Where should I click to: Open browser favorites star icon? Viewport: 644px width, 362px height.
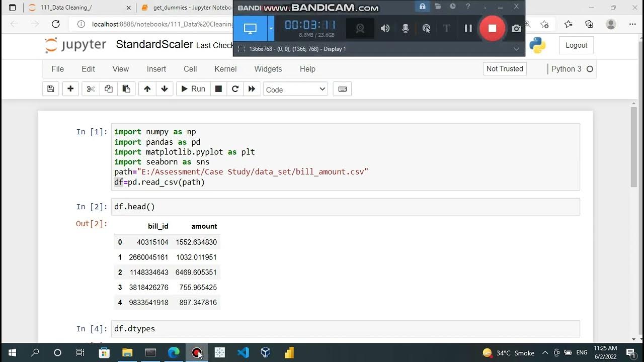pyautogui.click(x=568, y=24)
